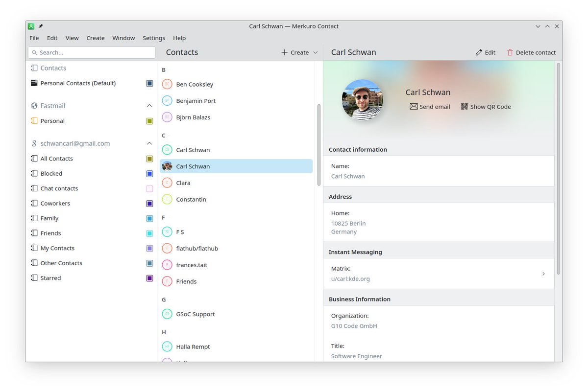Open the Create menu in menu bar
Viewport: 588px width, 392px height.
(96, 38)
